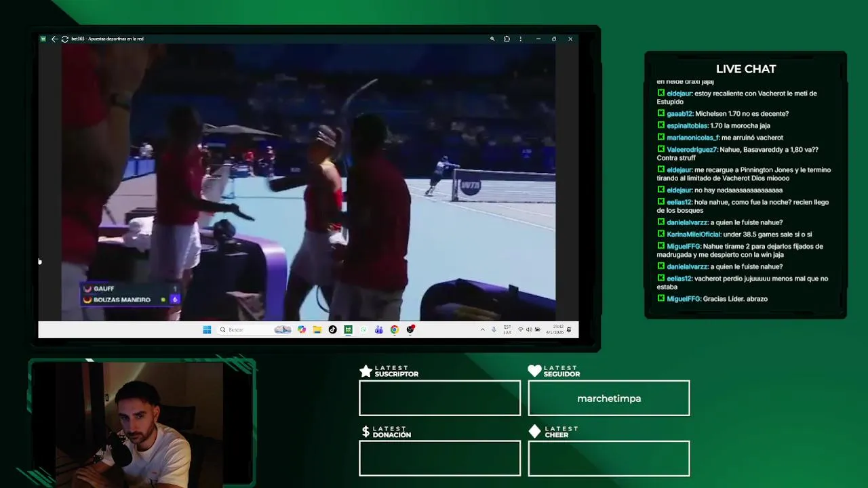The image size is (868, 488).
Task: Click the Latest Seguidor heart icon
Action: (534, 371)
